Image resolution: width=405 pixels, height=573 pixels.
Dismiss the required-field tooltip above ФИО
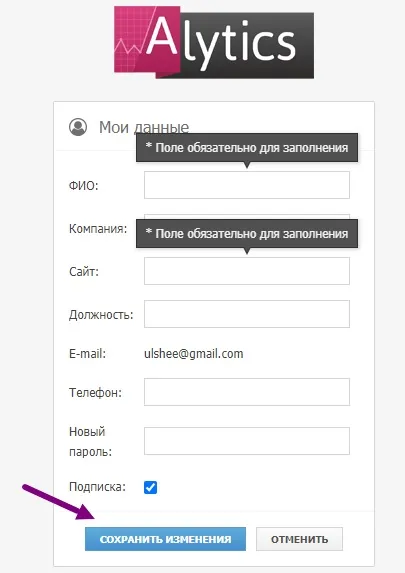pos(247,148)
